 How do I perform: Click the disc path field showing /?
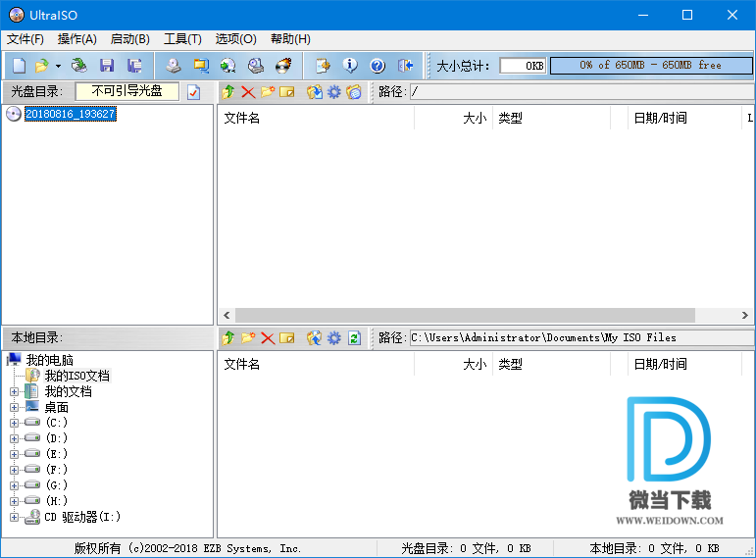coord(582,91)
